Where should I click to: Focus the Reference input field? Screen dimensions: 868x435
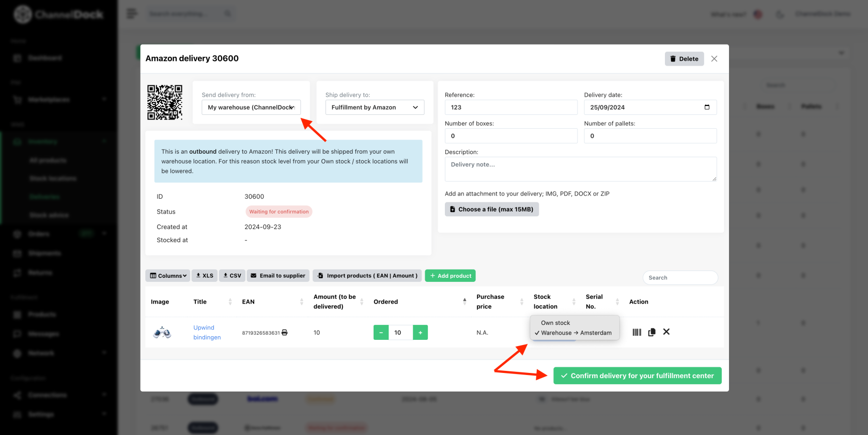tap(511, 107)
